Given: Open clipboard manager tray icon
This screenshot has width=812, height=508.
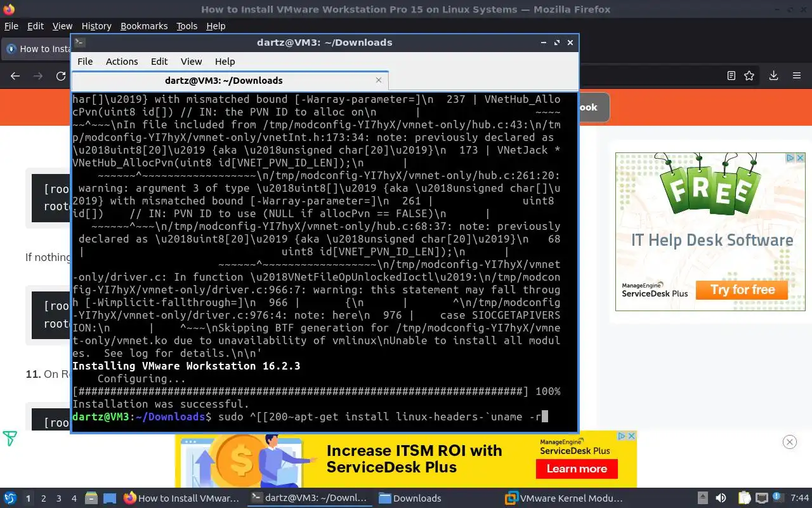Looking at the screenshot, I should (743, 498).
